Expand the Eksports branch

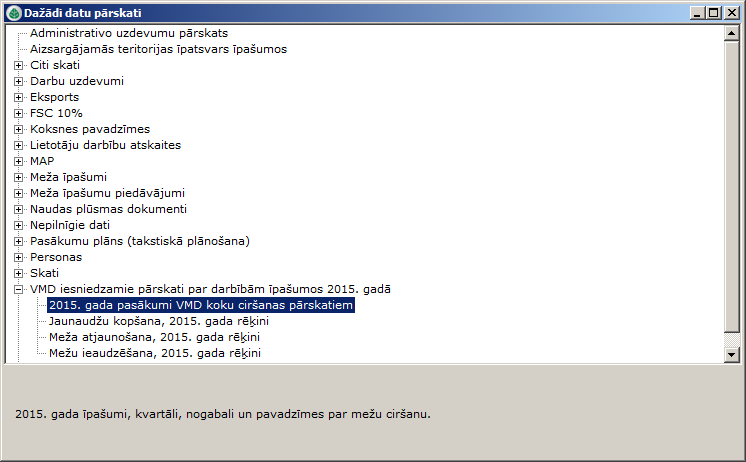18,97
